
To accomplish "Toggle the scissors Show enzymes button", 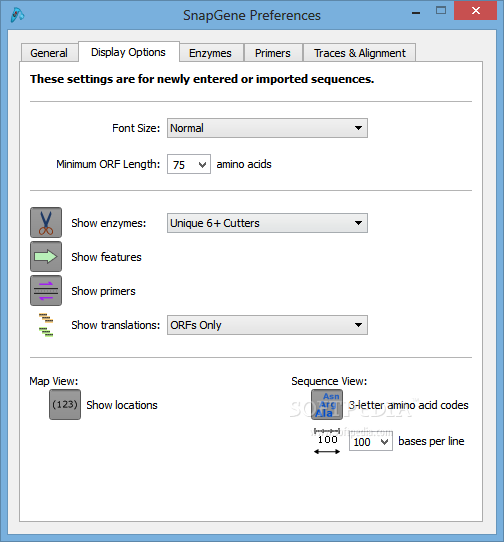I will tap(46, 223).
